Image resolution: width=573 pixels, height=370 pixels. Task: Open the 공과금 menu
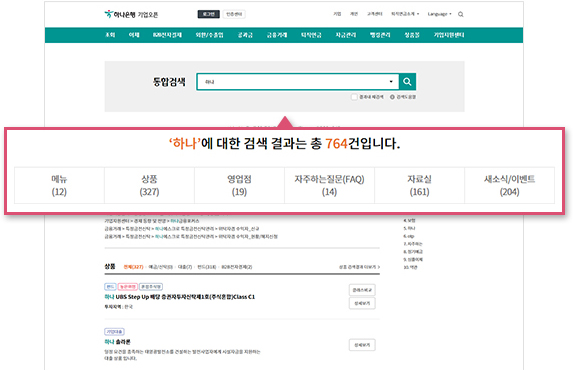[x=245, y=35]
